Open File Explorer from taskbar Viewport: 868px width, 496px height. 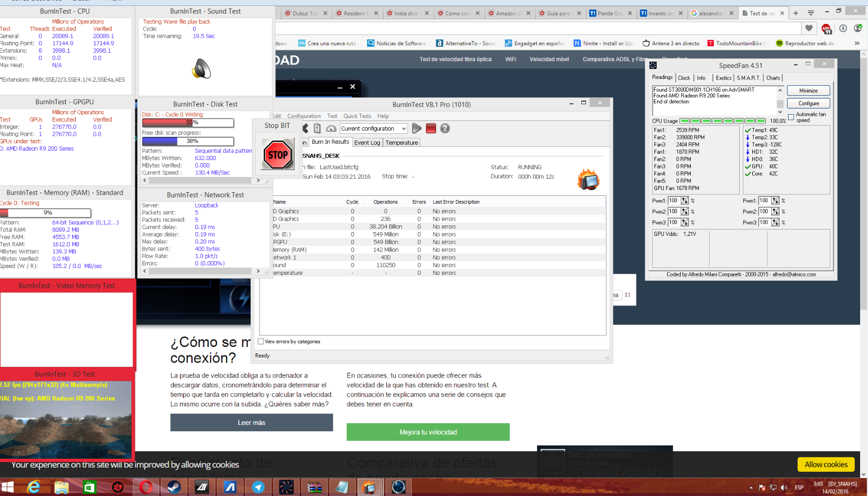pyautogui.click(x=62, y=487)
